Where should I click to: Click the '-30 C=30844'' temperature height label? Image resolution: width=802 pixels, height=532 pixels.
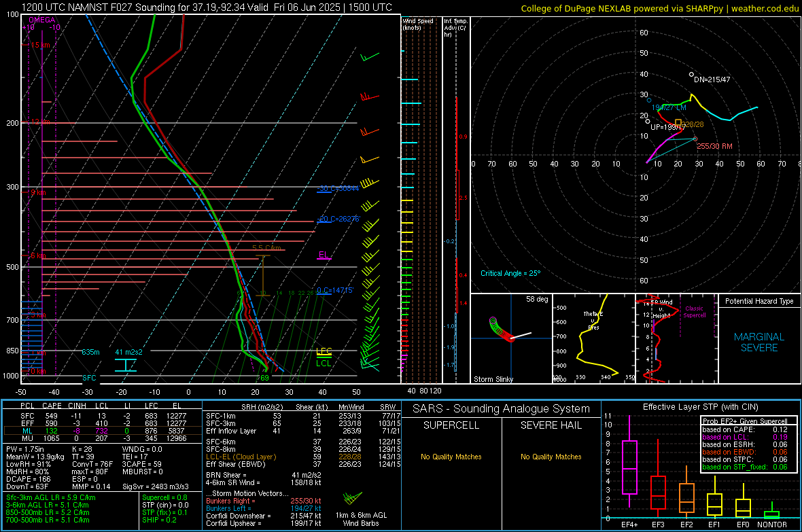tap(338, 188)
